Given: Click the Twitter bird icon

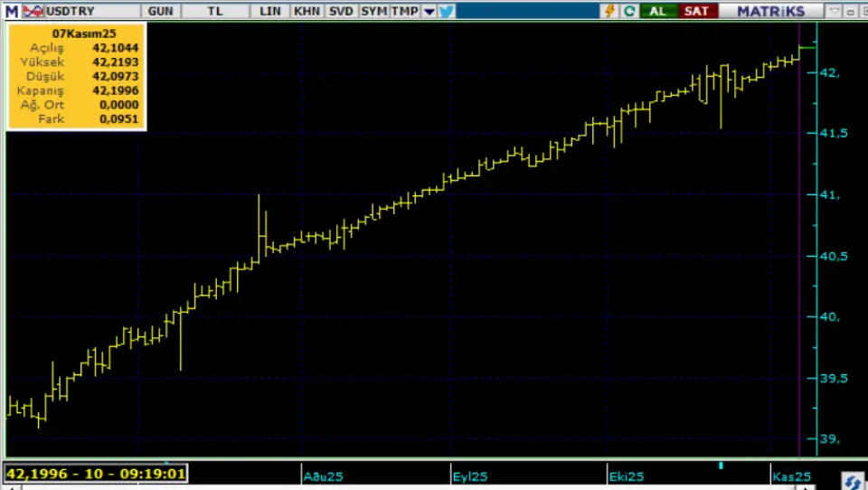Looking at the screenshot, I should pyautogui.click(x=446, y=11).
